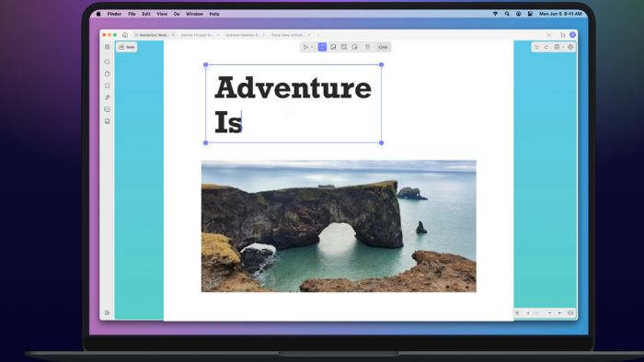Expand the save options dropdown arrow
Viewport: 644px width, 362px height.
(563, 47)
